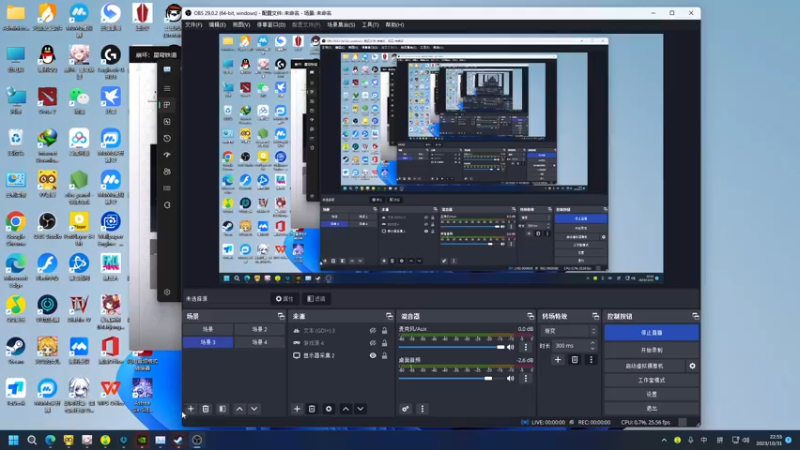Click the 退出 button in Controls
This screenshot has width=800, height=450.
pyautogui.click(x=652, y=408)
